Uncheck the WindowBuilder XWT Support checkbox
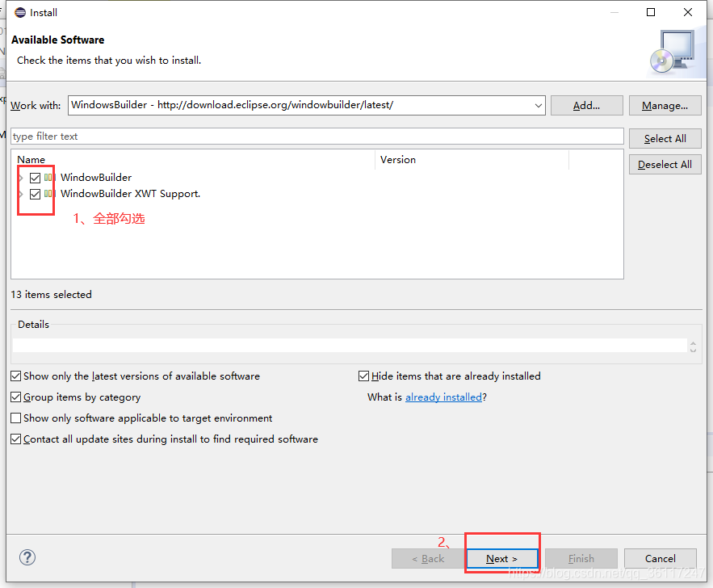The width and height of the screenshot is (713, 588). coord(35,194)
